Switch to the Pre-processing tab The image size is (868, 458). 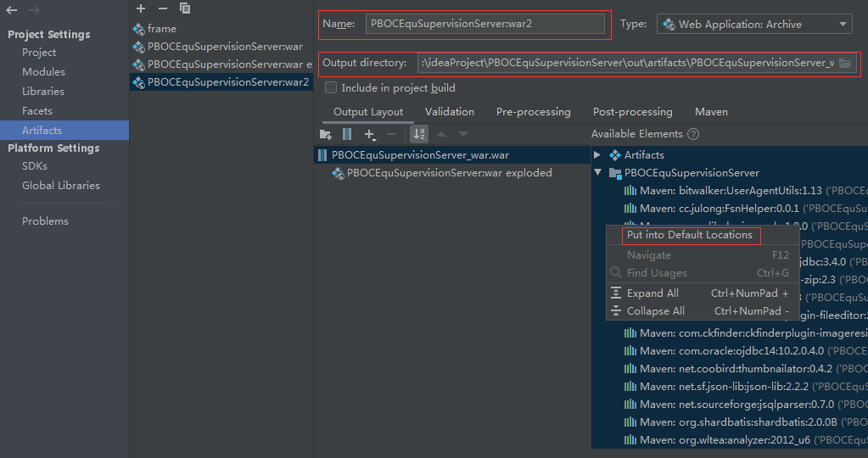coord(533,112)
